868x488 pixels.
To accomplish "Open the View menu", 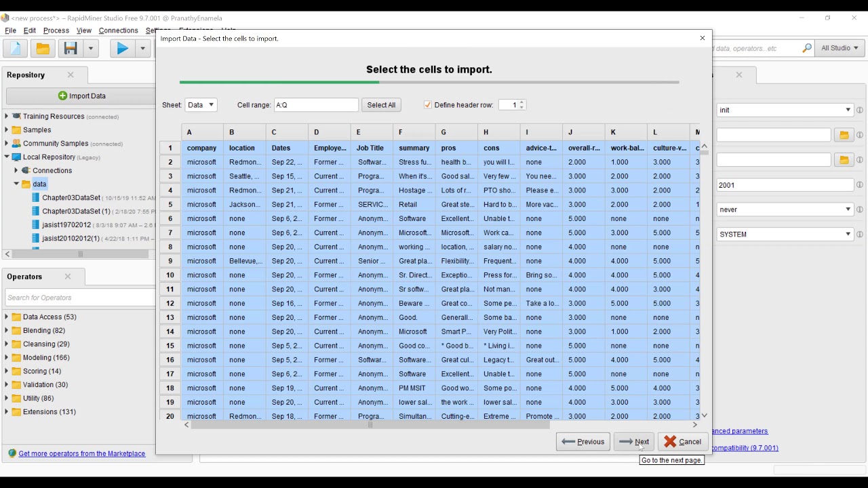I will tap(84, 30).
